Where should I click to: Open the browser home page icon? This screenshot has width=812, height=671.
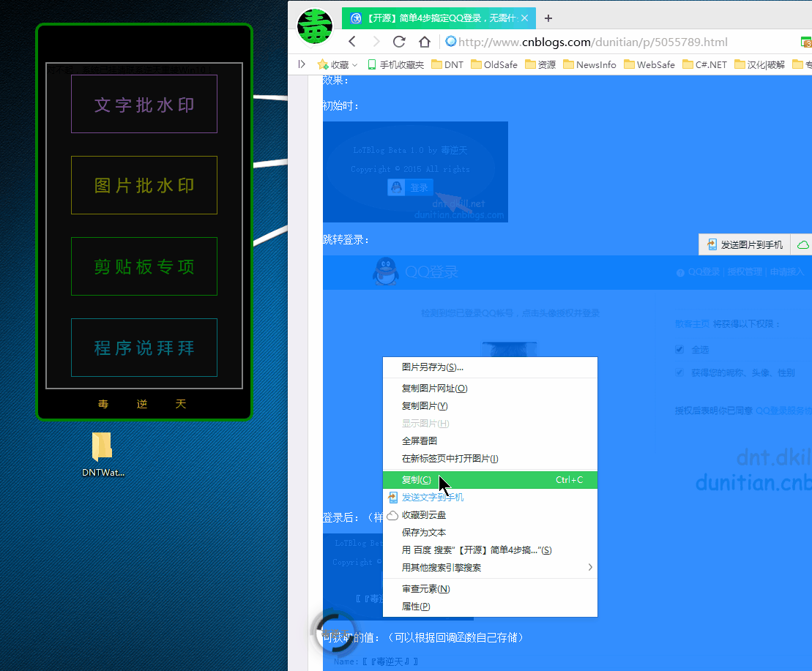425,42
